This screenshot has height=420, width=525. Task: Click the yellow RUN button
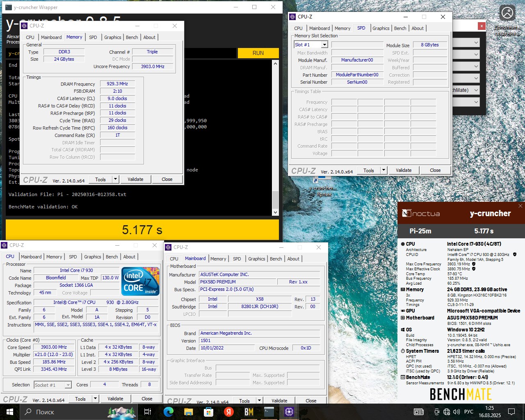point(258,53)
